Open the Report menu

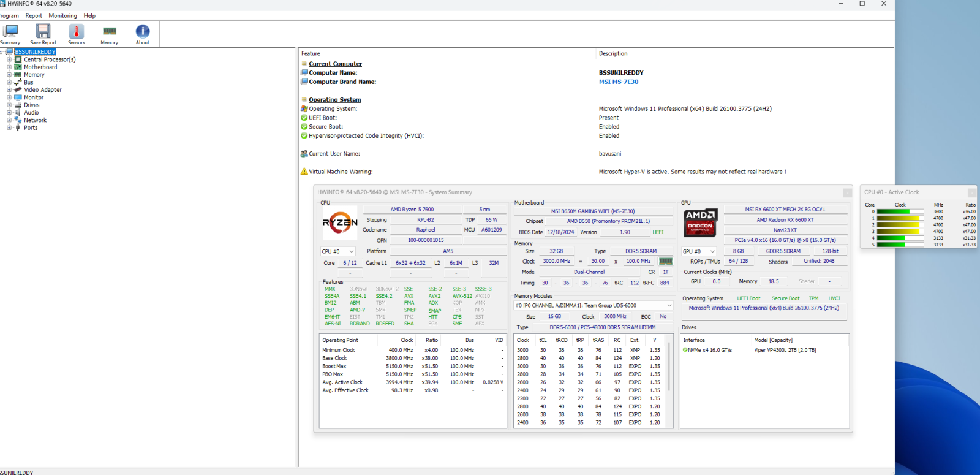point(34,16)
